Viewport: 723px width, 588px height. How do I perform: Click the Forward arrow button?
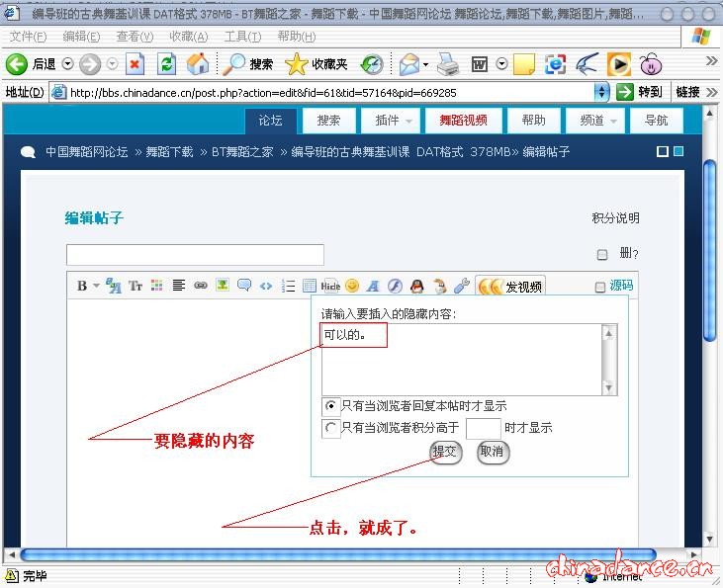click(x=89, y=64)
